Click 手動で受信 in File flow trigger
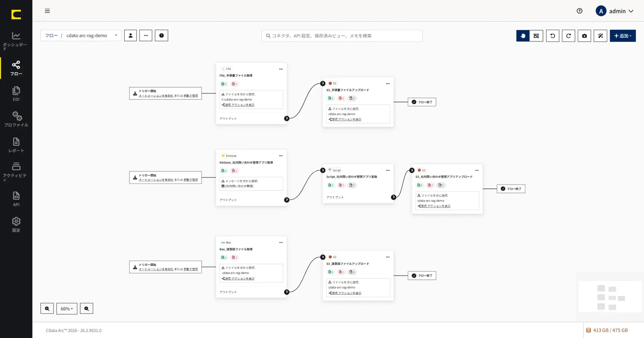 coord(190,96)
